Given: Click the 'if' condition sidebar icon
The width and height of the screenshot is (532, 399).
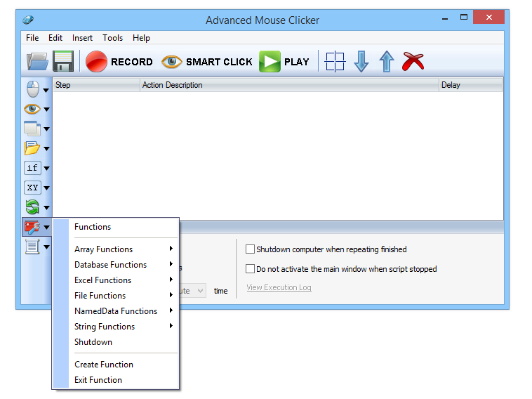Looking at the screenshot, I should pyautogui.click(x=32, y=168).
